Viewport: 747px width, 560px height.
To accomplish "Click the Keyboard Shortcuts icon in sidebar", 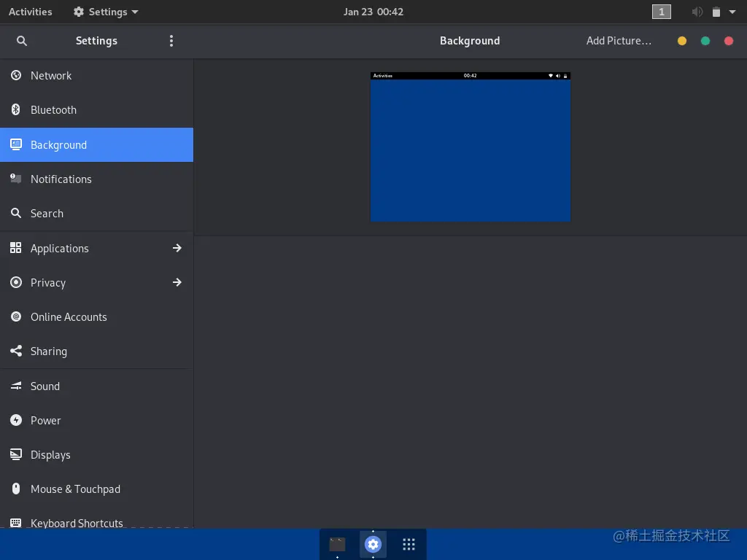I will pyautogui.click(x=16, y=522).
